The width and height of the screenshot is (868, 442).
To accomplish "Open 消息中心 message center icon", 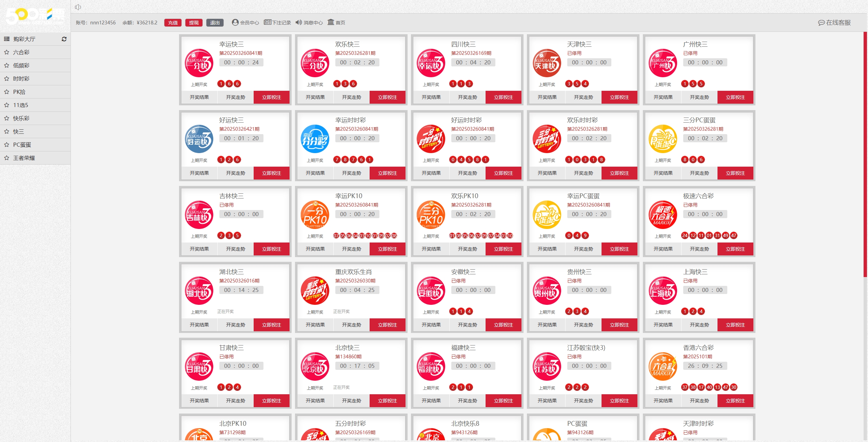I will [298, 22].
